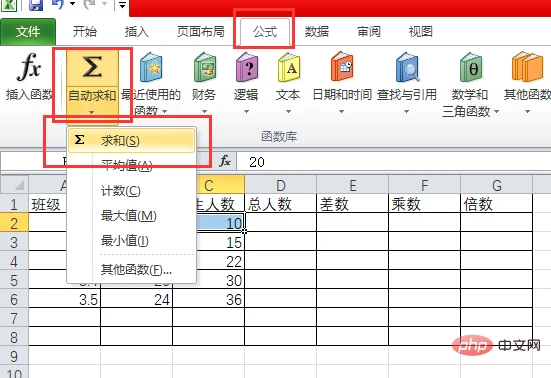Switch to the Page Layout (页面布局) tab
551x378 pixels.
point(200,32)
